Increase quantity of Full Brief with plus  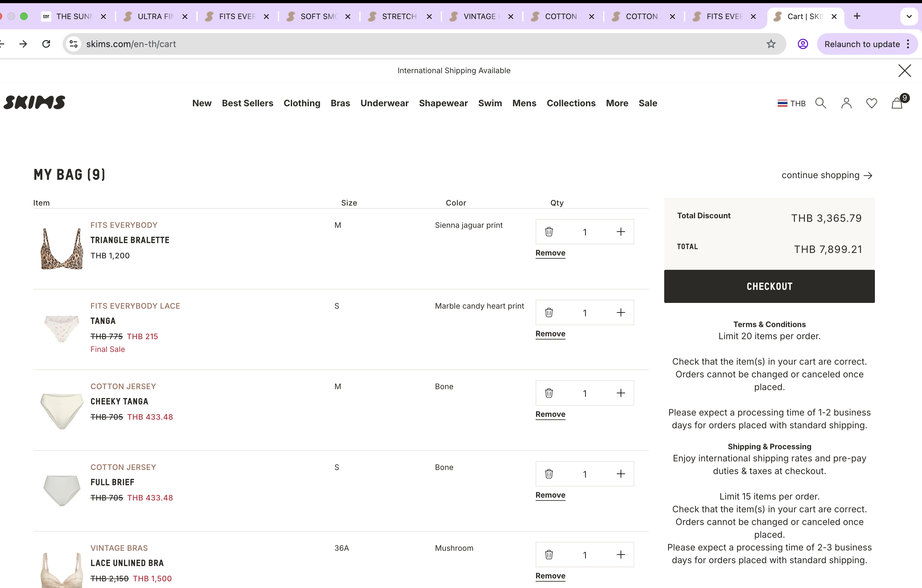pyautogui.click(x=621, y=473)
